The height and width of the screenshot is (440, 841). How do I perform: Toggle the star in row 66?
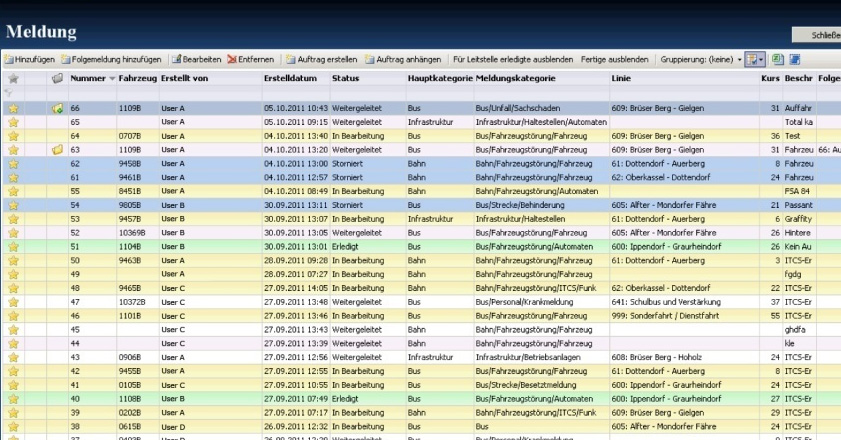pyautogui.click(x=13, y=108)
